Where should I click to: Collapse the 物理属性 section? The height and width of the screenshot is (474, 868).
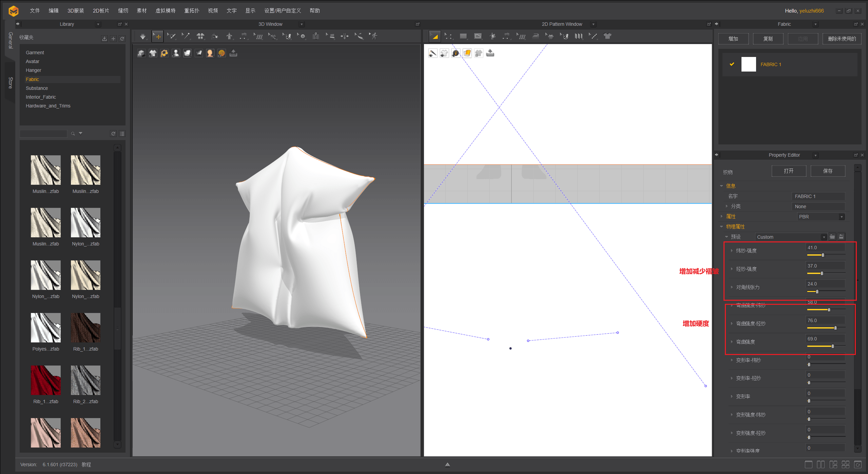click(x=721, y=226)
